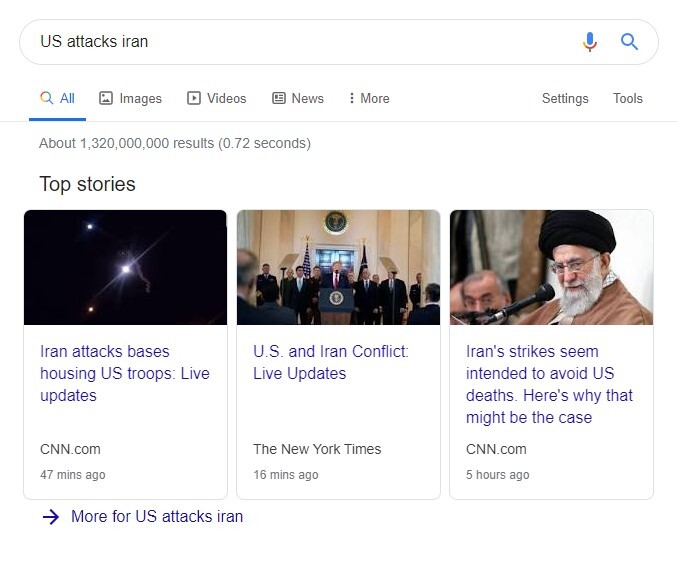The image size is (678, 562).
Task: Click the bearded cleric photo thumbnail
Action: pyautogui.click(x=551, y=267)
